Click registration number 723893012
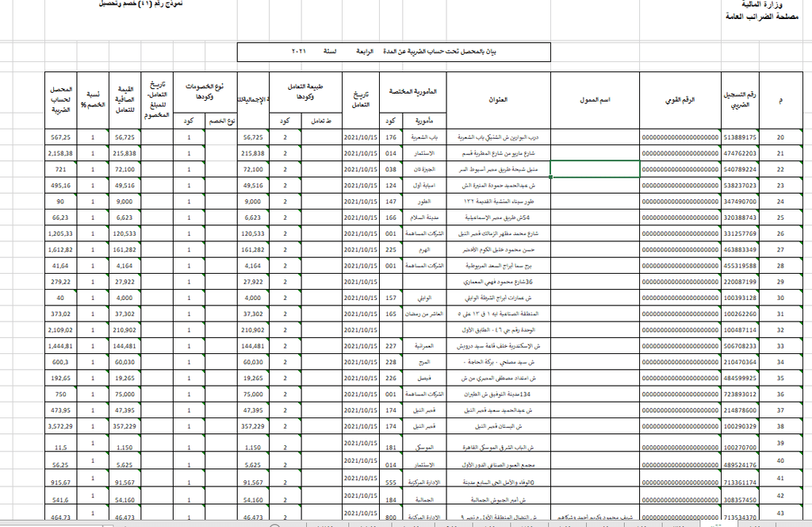Viewport: 812px width, 527px height. (x=740, y=394)
